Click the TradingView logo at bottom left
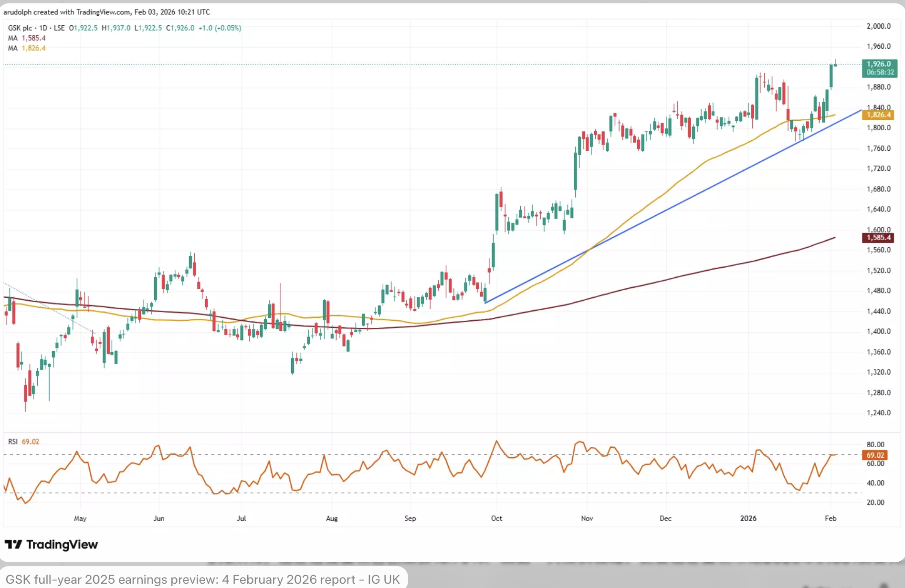Screen dimensions: 905x588 click(51, 545)
